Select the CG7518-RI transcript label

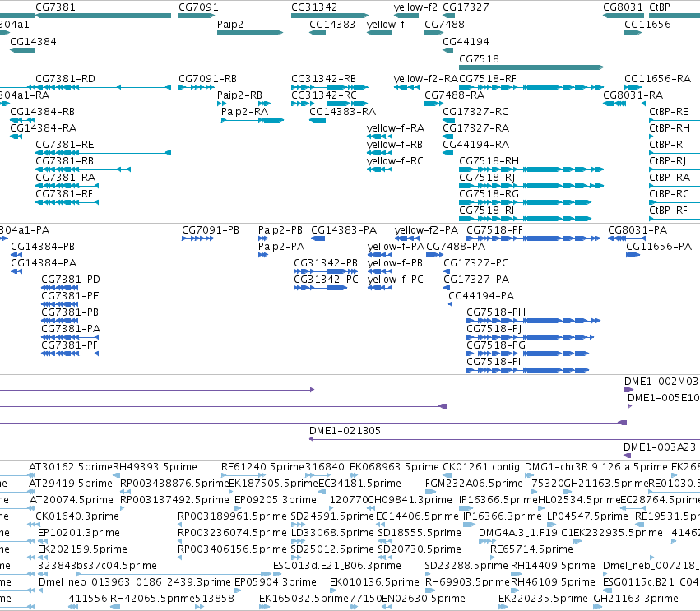click(x=486, y=211)
